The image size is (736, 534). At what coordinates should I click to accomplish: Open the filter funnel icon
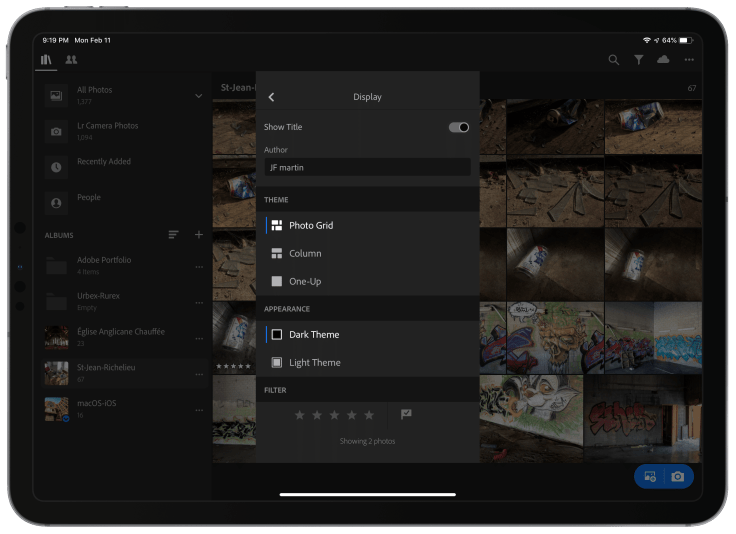click(639, 60)
